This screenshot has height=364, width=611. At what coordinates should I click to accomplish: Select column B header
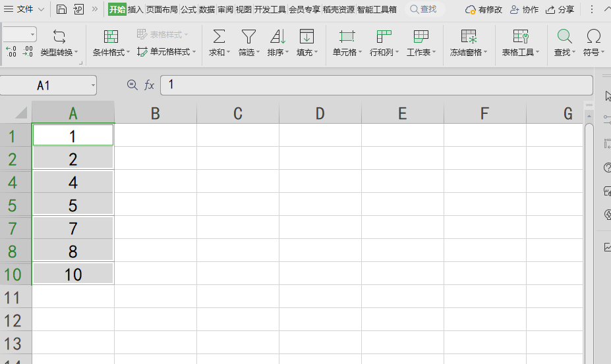[156, 113]
